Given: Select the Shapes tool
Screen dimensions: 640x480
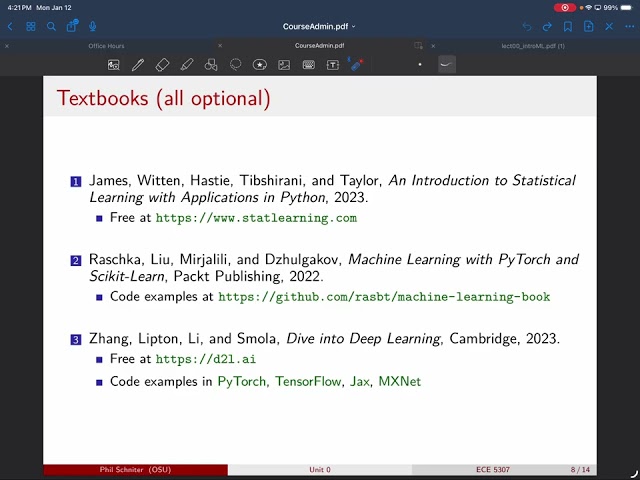Looking at the screenshot, I should coord(211,64).
